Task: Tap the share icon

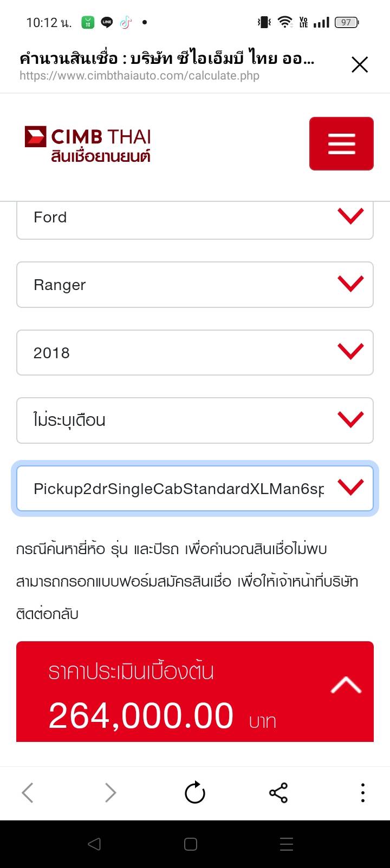Action: tap(278, 793)
